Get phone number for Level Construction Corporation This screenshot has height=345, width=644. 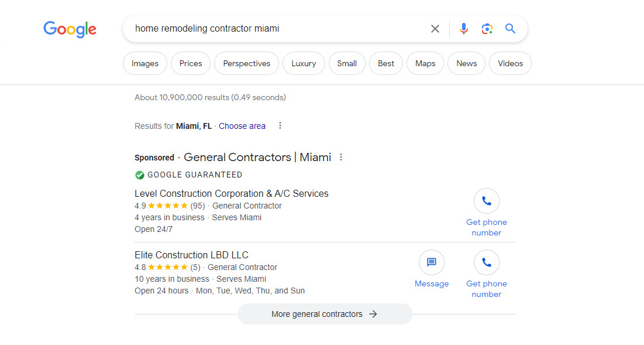[486, 200]
